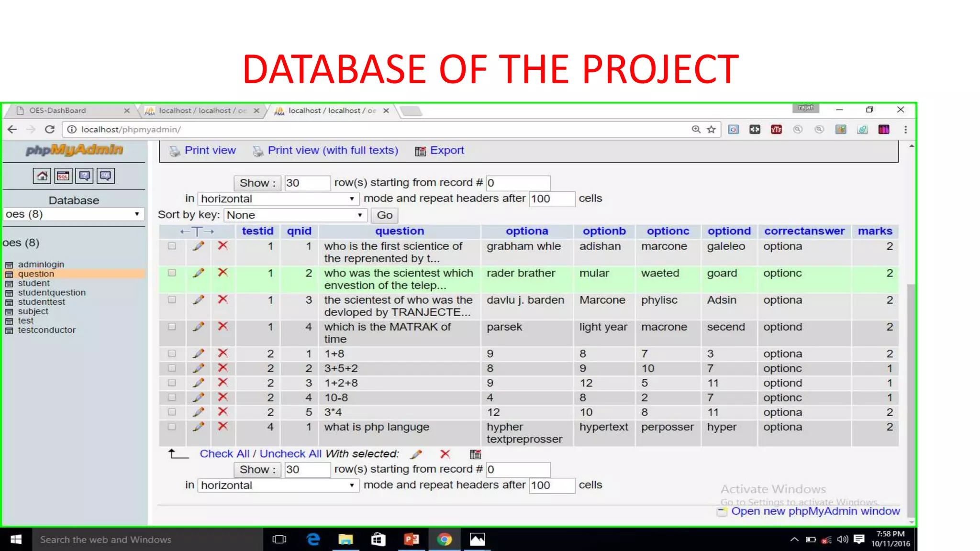Select the testconductor table in sidebar
The height and width of the screenshot is (551, 980).
(x=47, y=330)
